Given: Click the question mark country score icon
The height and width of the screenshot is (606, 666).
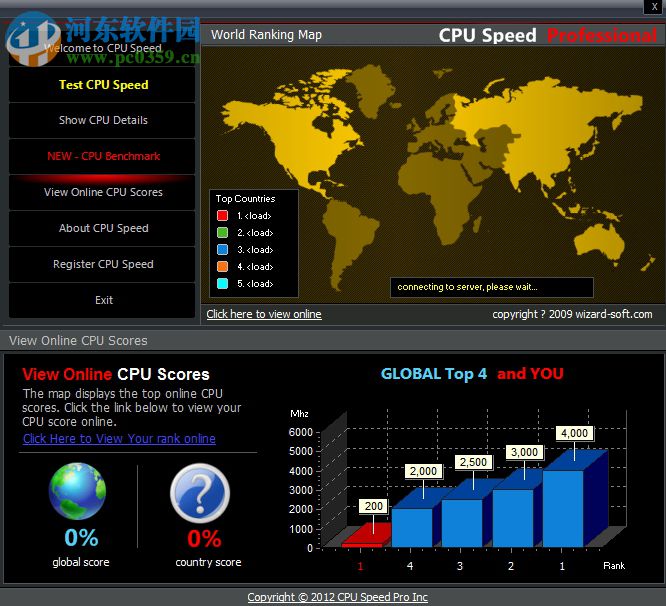Looking at the screenshot, I should (200, 493).
